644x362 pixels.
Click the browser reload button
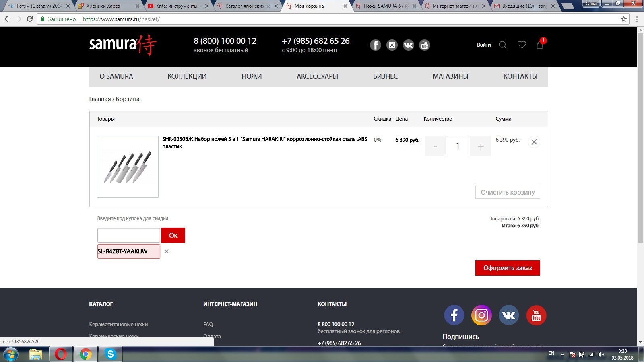tap(30, 19)
